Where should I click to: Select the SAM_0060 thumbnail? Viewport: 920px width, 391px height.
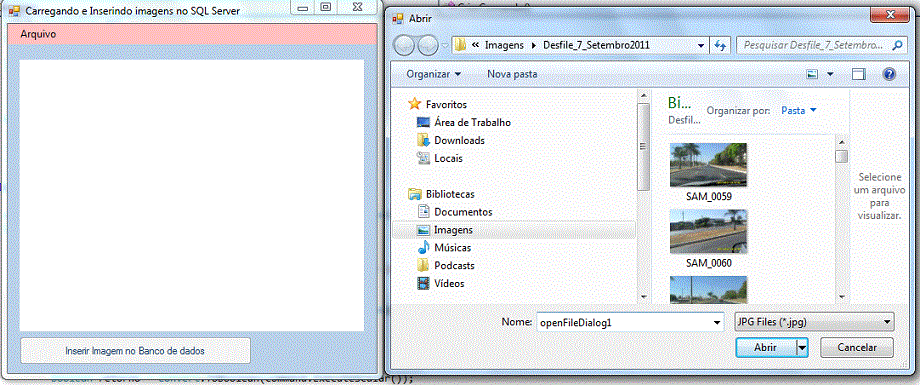tap(708, 231)
